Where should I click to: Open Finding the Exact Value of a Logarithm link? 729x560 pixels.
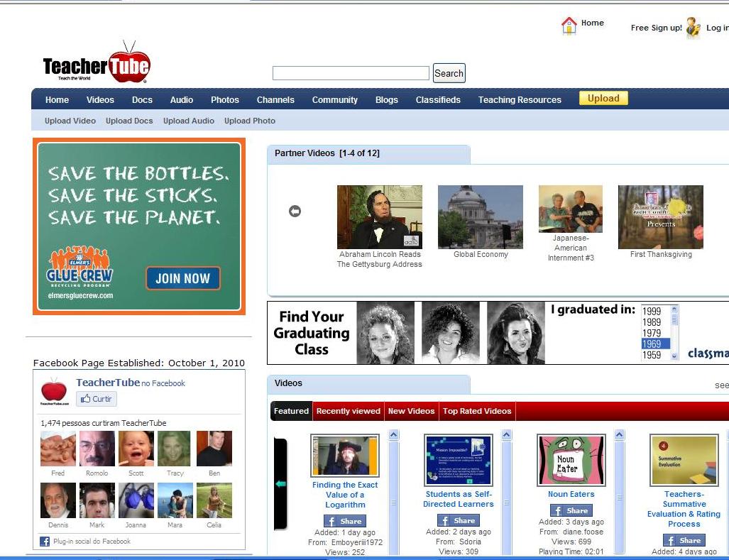click(345, 495)
